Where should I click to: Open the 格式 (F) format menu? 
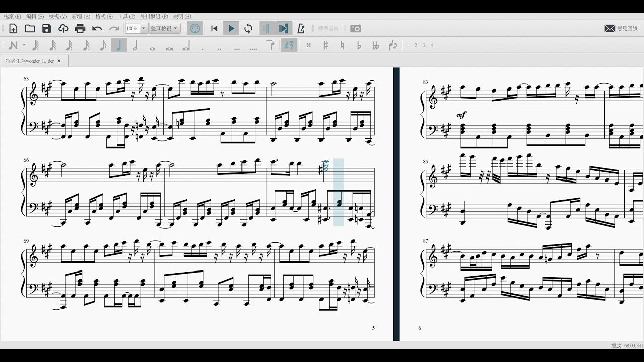[104, 16]
